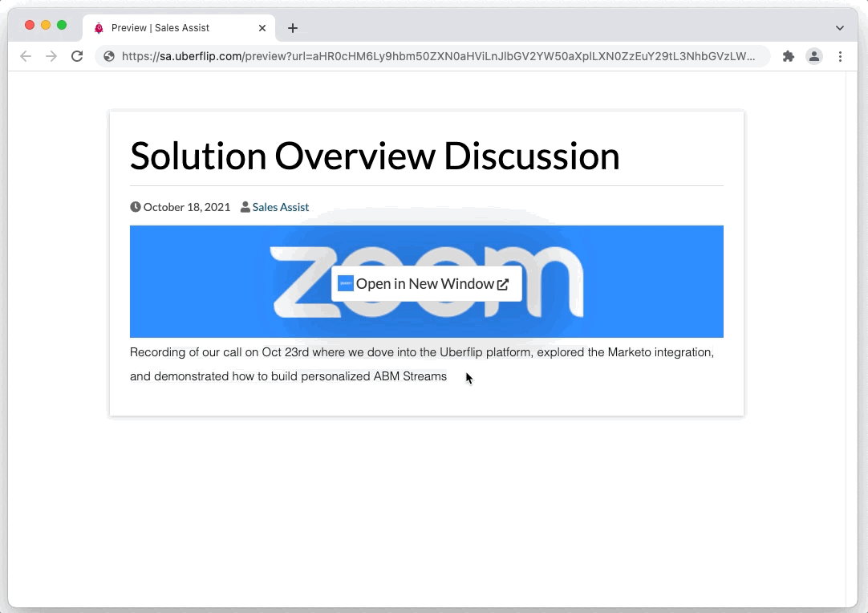868x613 pixels.
Task: Click the small Zoom logo in the button
Action: point(346,283)
